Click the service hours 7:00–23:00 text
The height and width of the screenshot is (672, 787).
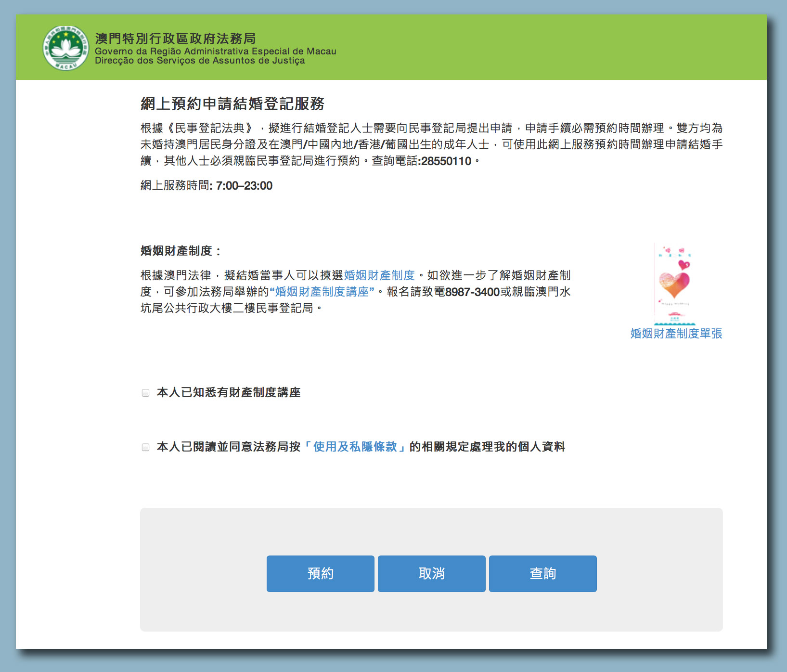tap(244, 186)
